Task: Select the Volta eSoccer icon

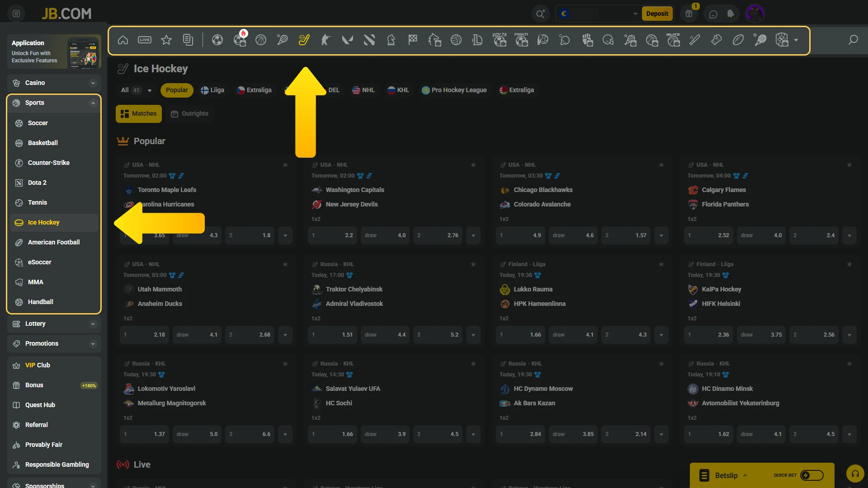Action: [500, 40]
